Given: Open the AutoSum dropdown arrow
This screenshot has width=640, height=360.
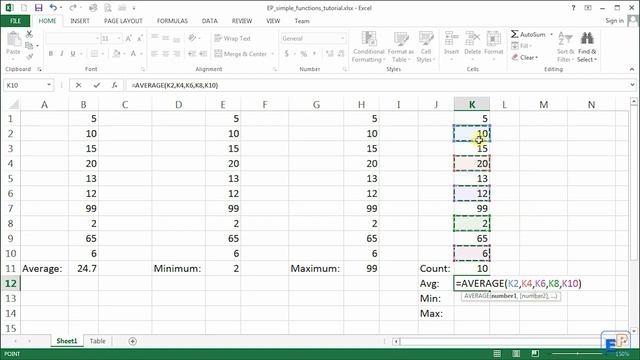Looking at the screenshot, I should 551,34.
